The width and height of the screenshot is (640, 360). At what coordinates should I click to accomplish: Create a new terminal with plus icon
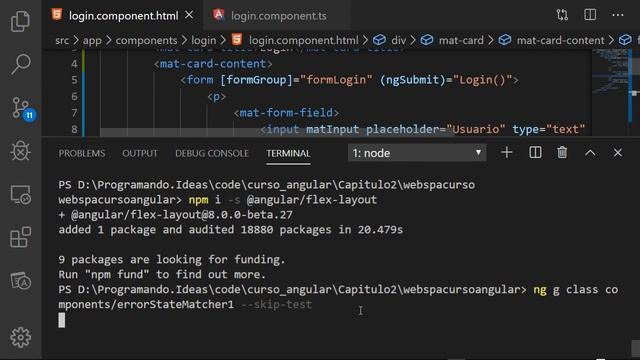pyautogui.click(x=507, y=153)
